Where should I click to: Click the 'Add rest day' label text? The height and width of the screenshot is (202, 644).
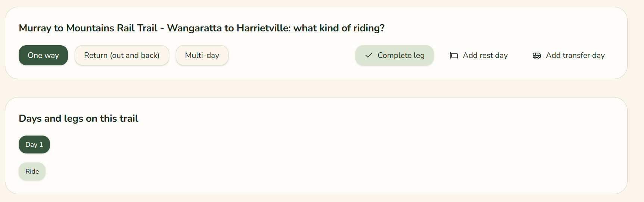(485, 55)
